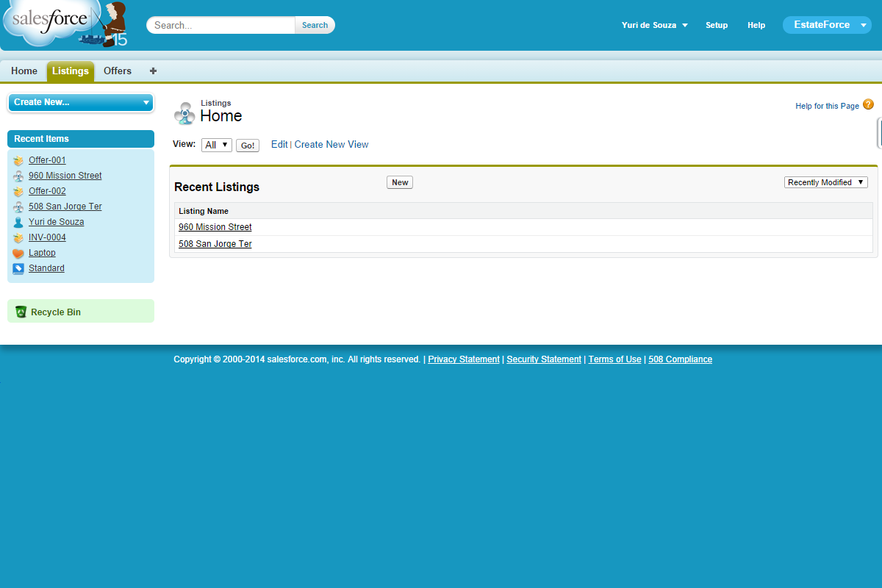Open the Privacy Statement link
Viewport: 882px width, 588px height.
pos(464,359)
